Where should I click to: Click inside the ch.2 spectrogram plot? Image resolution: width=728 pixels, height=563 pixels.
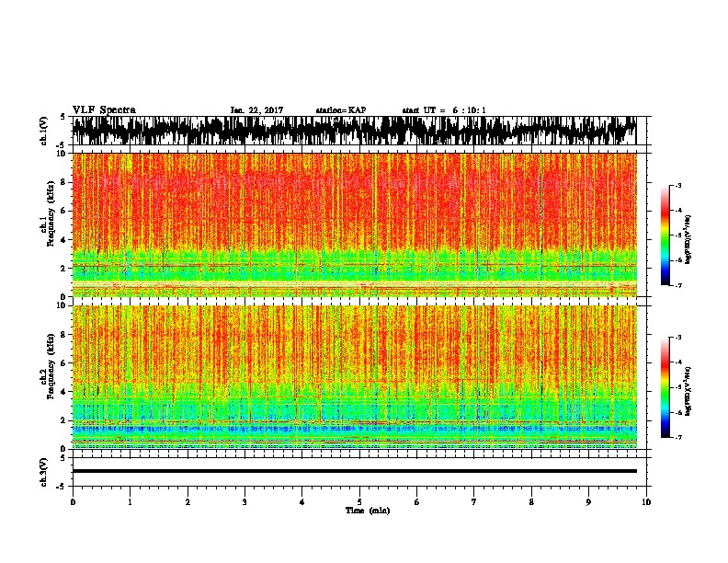(354, 377)
